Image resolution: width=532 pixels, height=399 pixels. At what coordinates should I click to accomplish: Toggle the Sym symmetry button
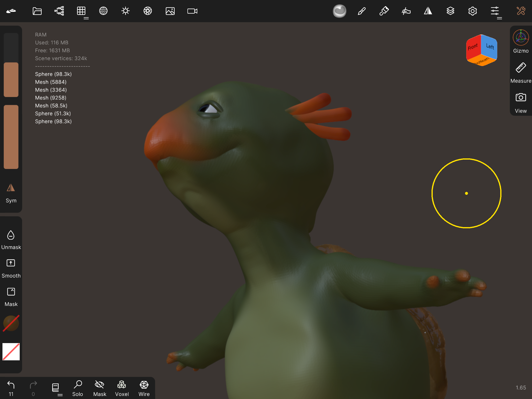click(x=11, y=193)
